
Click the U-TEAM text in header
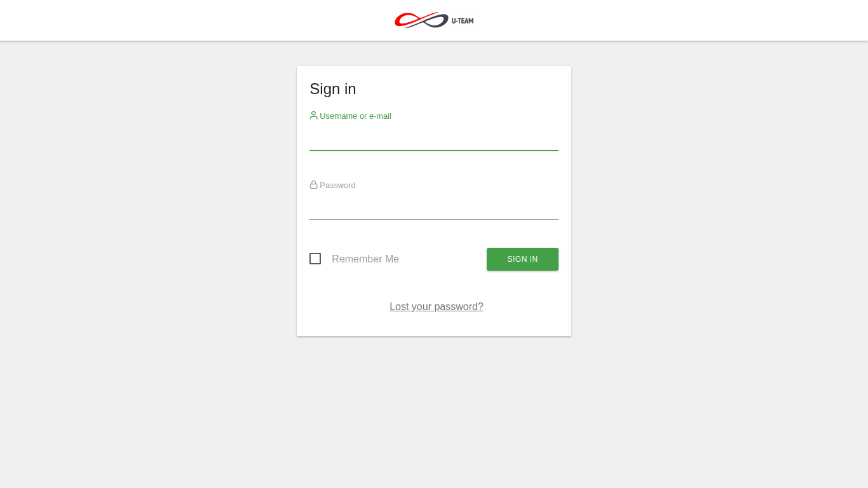pyautogui.click(x=463, y=21)
